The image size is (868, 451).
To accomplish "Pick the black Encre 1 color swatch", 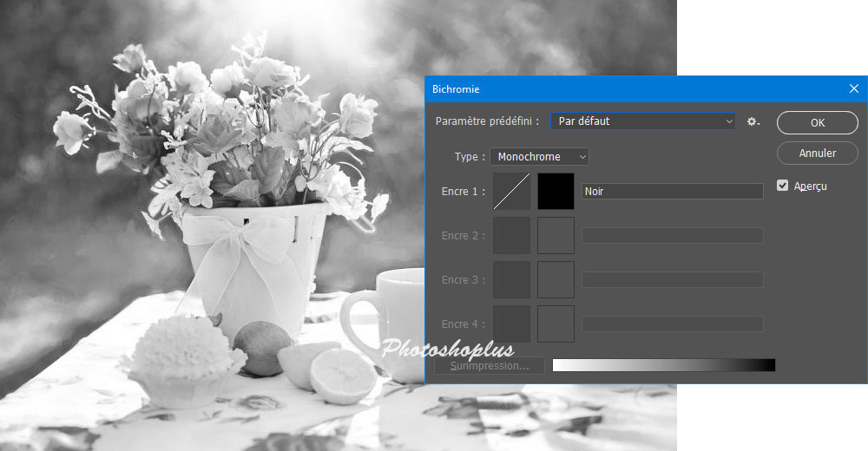I will pyautogui.click(x=556, y=191).
